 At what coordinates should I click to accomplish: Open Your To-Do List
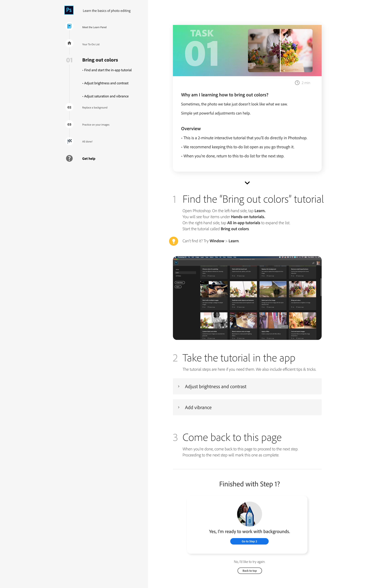click(91, 44)
